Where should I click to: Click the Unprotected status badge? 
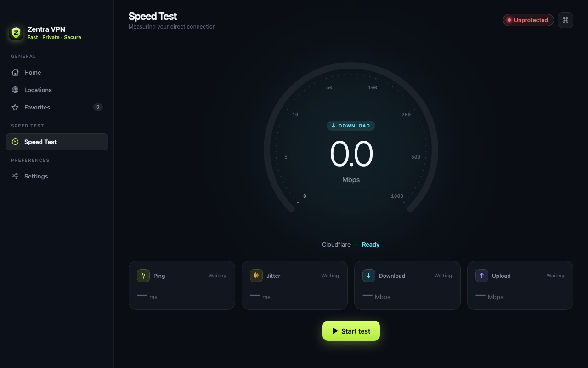click(528, 20)
